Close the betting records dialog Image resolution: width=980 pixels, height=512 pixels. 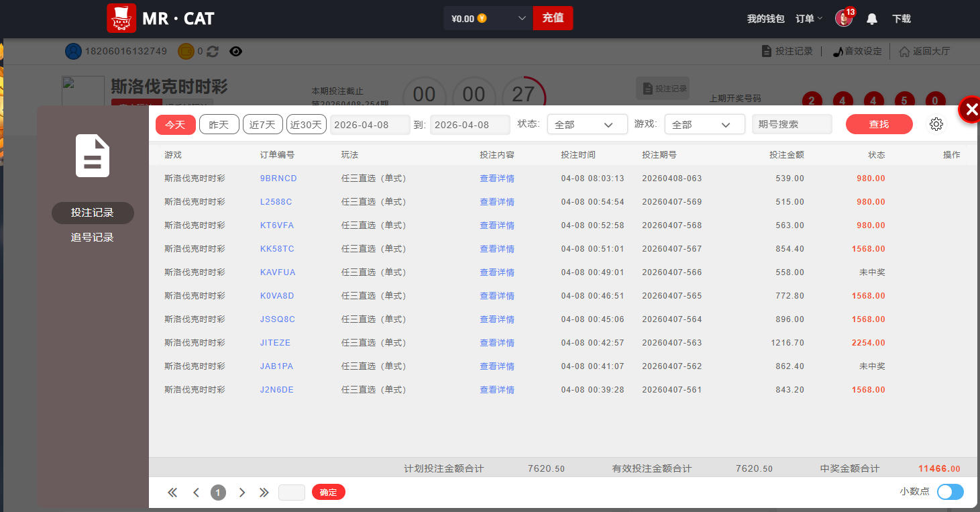970,109
